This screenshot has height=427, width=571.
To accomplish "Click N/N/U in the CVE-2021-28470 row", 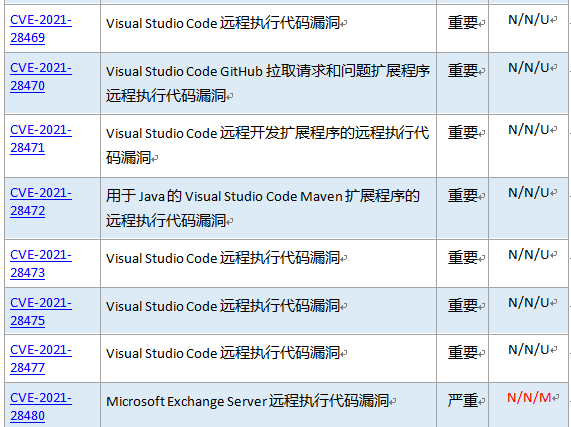I will pyautogui.click(x=528, y=68).
